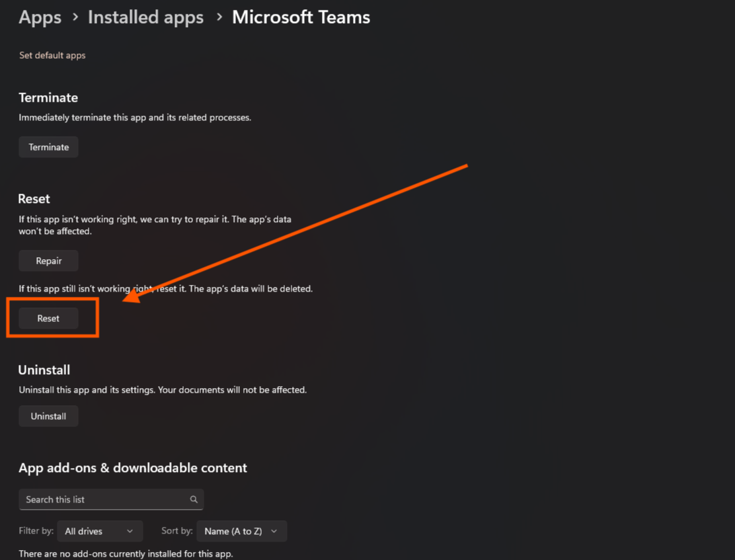Click the arrow on the sort dropdown
This screenshot has height=560, width=735.
click(274, 532)
